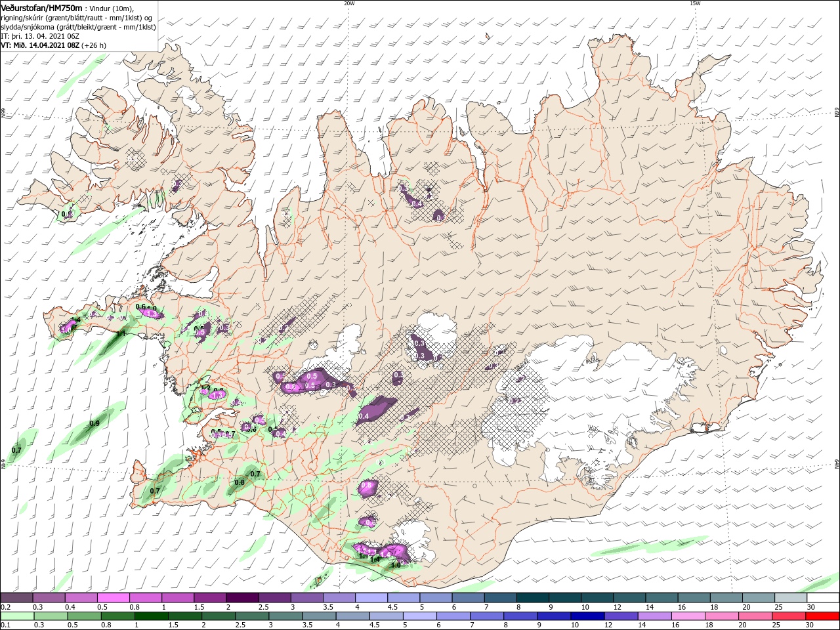Click the 20W longitude label
Viewport: 840px width, 630px height.
[x=349, y=3]
